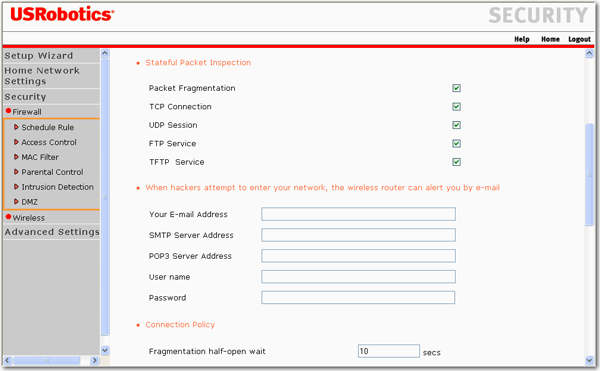Click the Stateful Packet Inspection heading
600x371 pixels.
(198, 62)
